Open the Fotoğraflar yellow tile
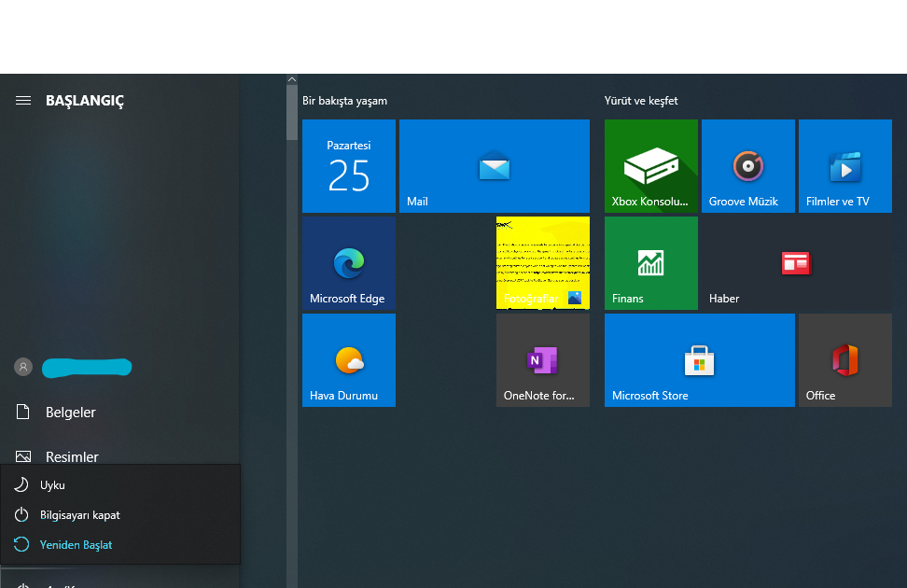Image resolution: width=907 pixels, height=588 pixels. click(x=543, y=263)
